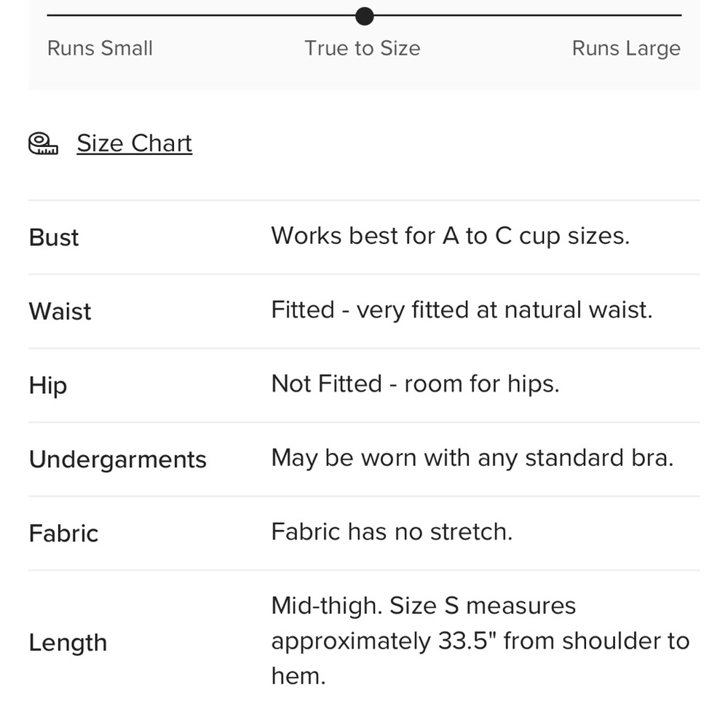Click the Hip row label
This screenshot has height=728, width=728.
pos(48,385)
